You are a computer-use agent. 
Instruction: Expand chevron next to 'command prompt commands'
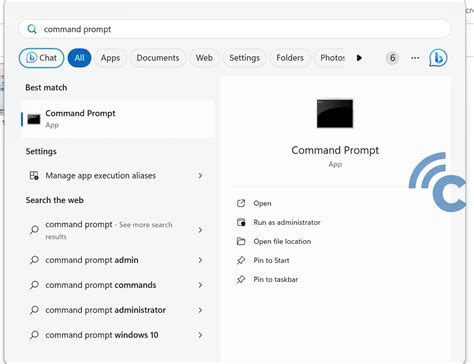click(200, 285)
